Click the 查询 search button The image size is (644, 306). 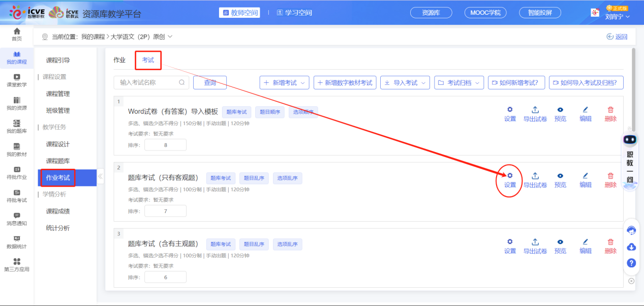tap(210, 82)
